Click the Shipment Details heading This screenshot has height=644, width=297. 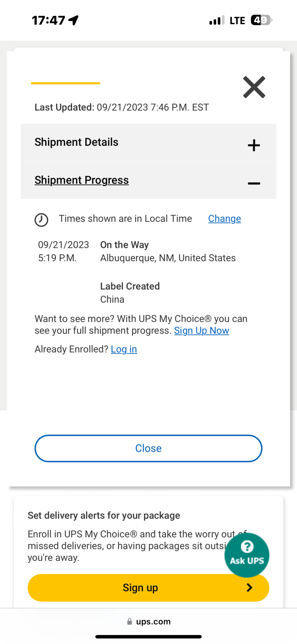(x=77, y=142)
